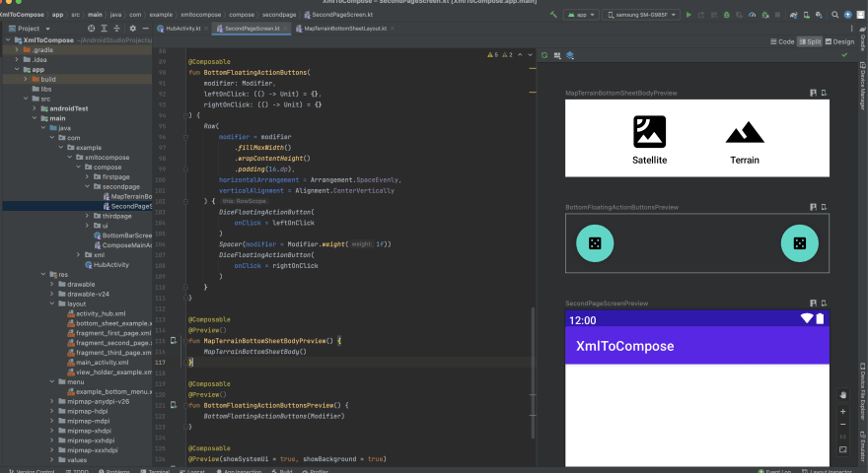Switch editor to Split view
868x473 pixels.
(810, 41)
